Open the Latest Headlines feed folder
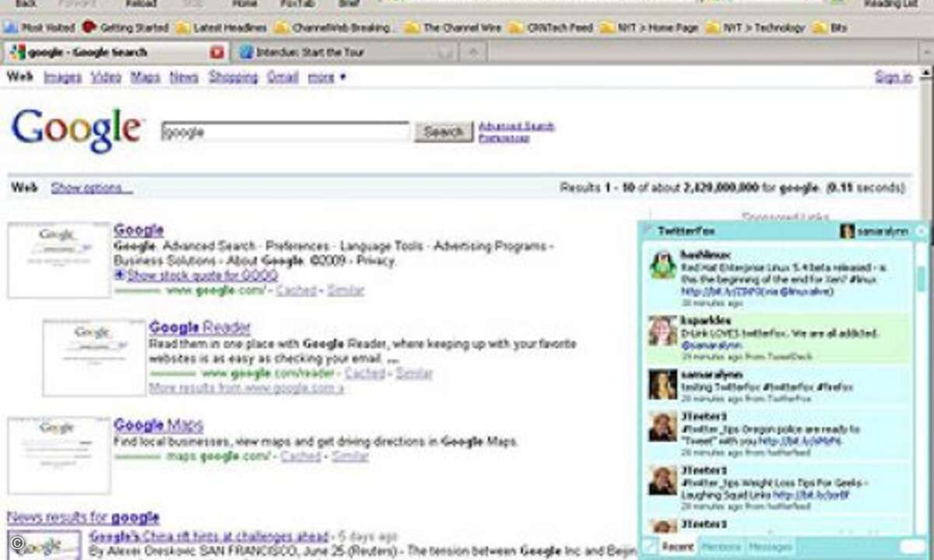Image resolution: width=934 pixels, height=560 pixels. pyautogui.click(x=222, y=28)
